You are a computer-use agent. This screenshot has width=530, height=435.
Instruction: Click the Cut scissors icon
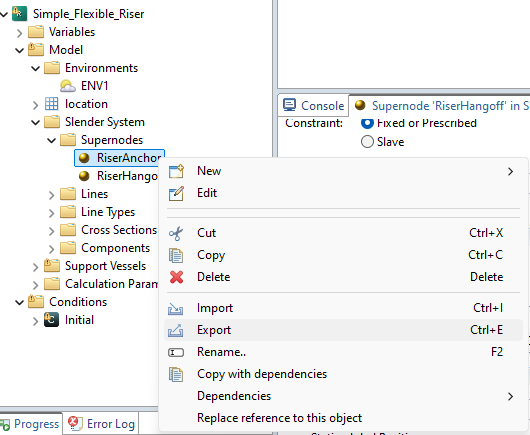pyautogui.click(x=176, y=233)
